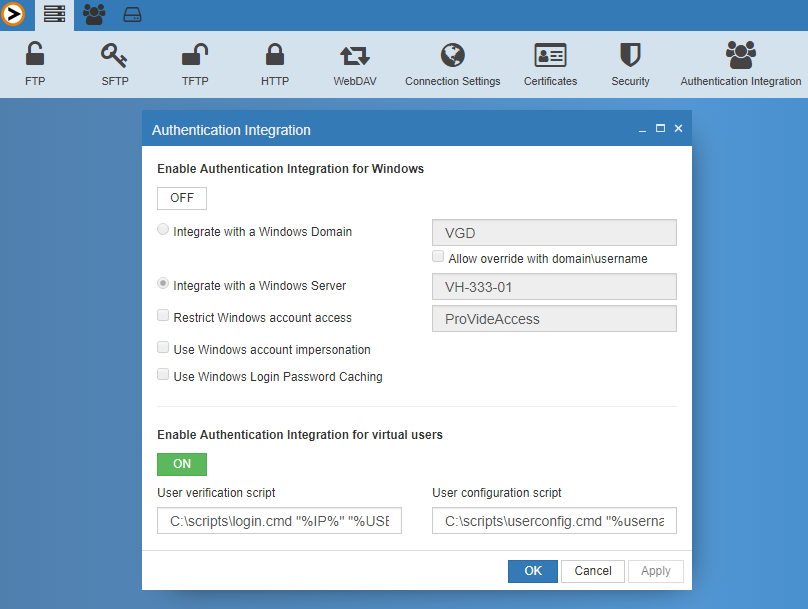Open the storage drive tab icon

coord(132,14)
